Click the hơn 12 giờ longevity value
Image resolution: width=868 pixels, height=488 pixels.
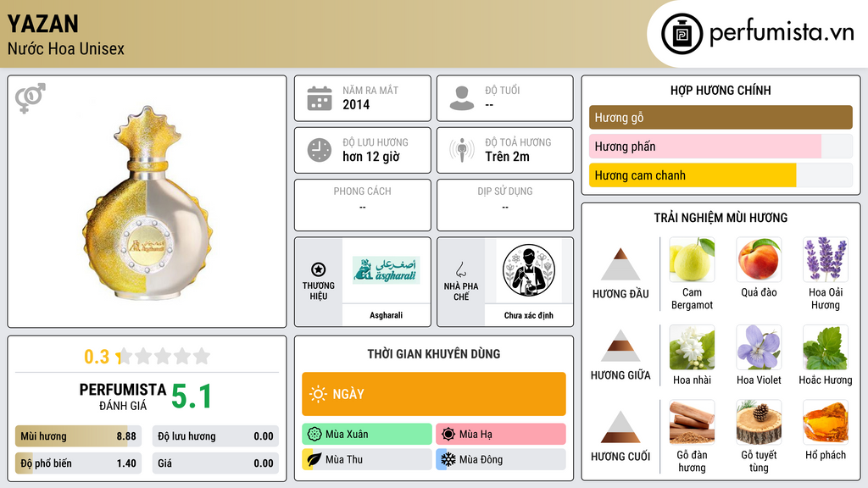pyautogui.click(x=371, y=157)
